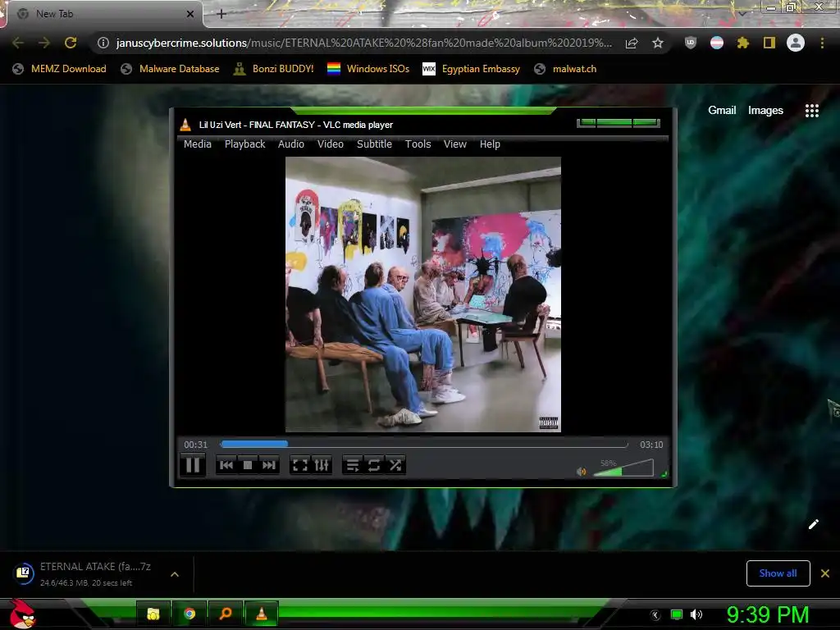Go forward in Chrome
The image size is (840, 630).
pyautogui.click(x=44, y=43)
